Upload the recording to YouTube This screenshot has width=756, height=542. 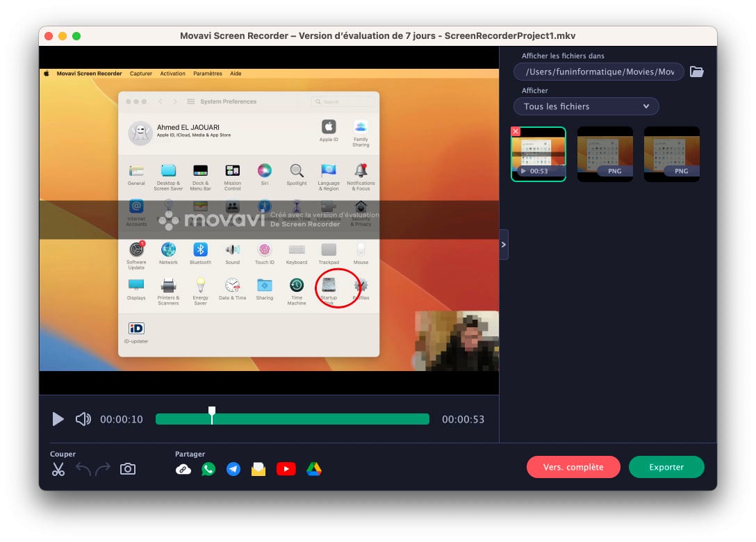286,469
